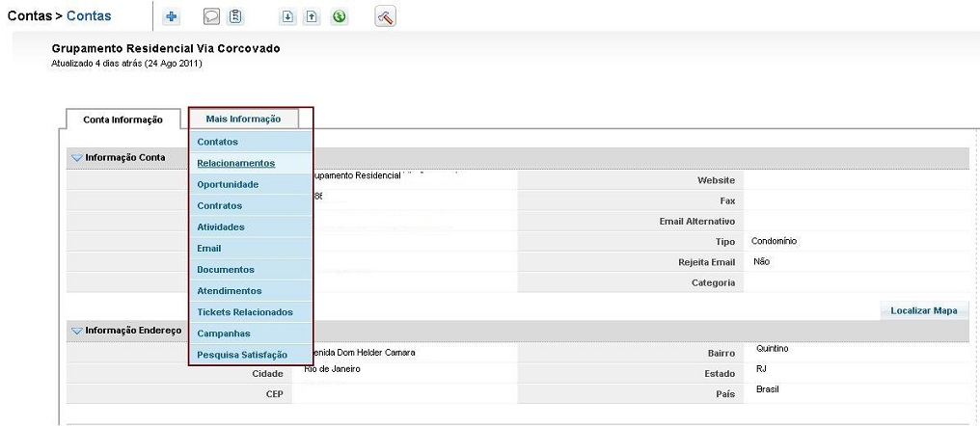Image resolution: width=980 pixels, height=426 pixels.
Task: Collapse the Informação Endereço section
Action: (x=77, y=331)
